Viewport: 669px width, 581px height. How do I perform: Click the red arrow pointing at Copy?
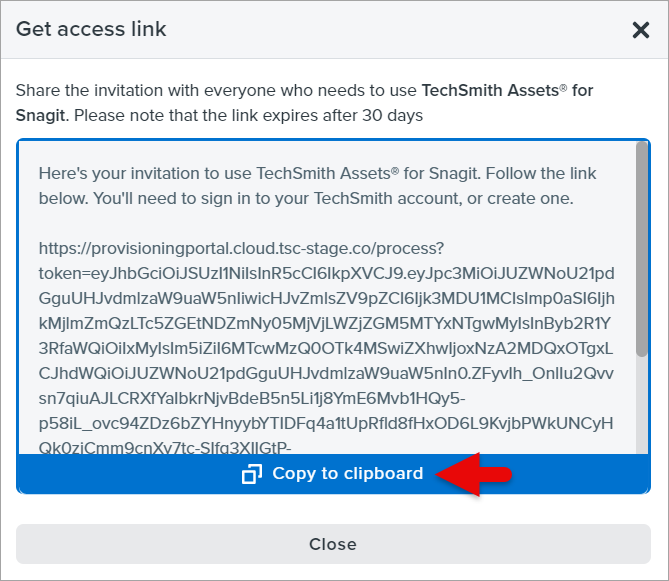click(476, 474)
